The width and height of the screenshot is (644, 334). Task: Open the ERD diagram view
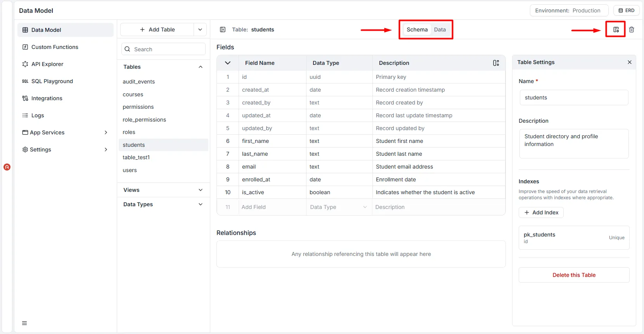tap(626, 10)
